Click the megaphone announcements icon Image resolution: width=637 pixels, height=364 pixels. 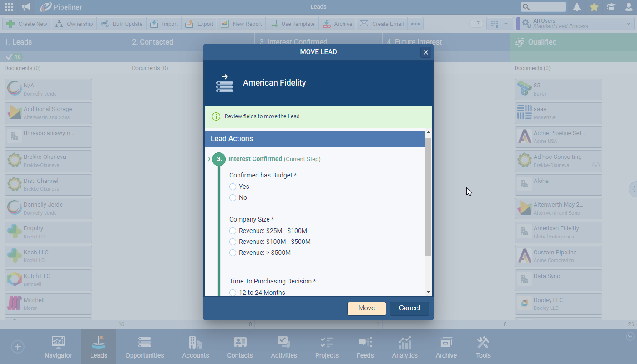coord(26,7)
